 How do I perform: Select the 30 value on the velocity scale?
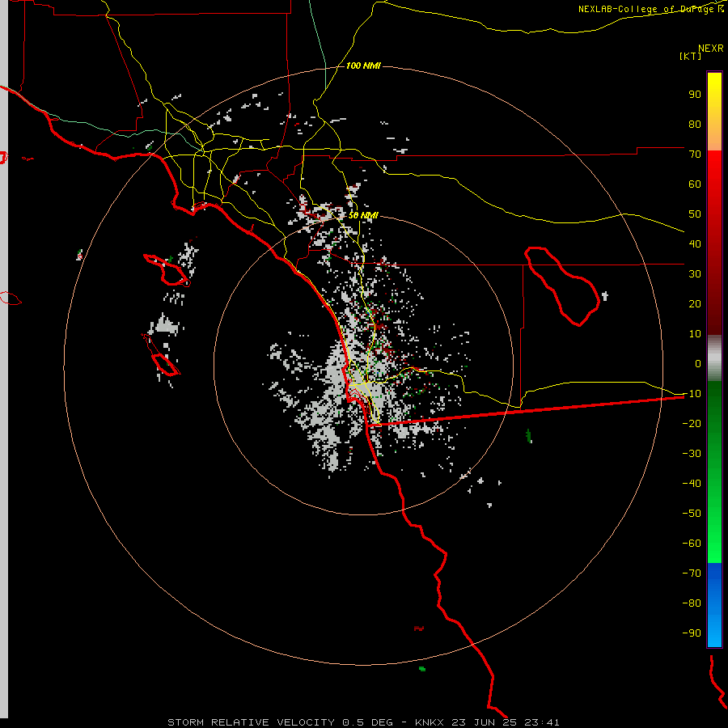pyautogui.click(x=695, y=274)
